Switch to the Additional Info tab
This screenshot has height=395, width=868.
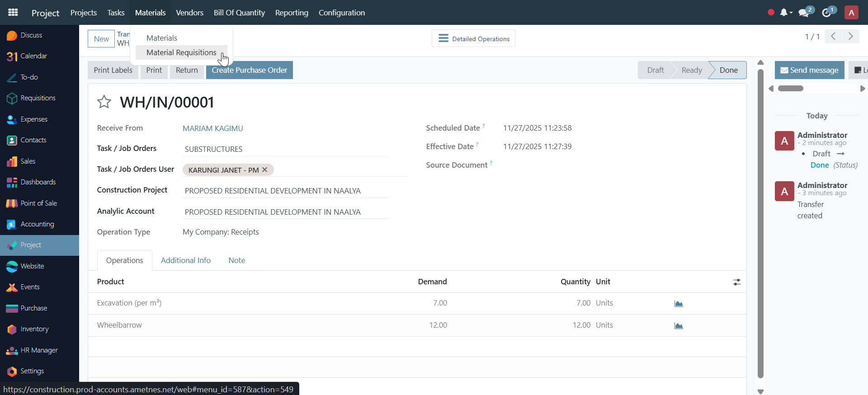[x=186, y=260]
